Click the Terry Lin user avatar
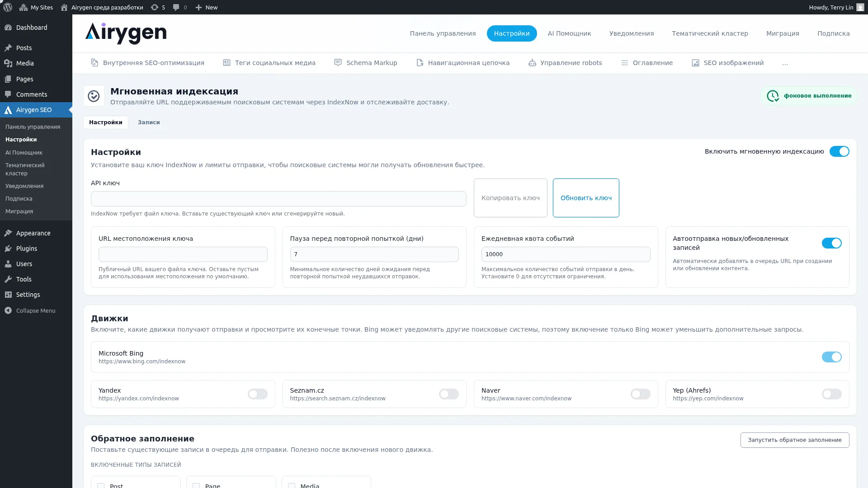Screen dimensions: 868x488 point(860,7)
